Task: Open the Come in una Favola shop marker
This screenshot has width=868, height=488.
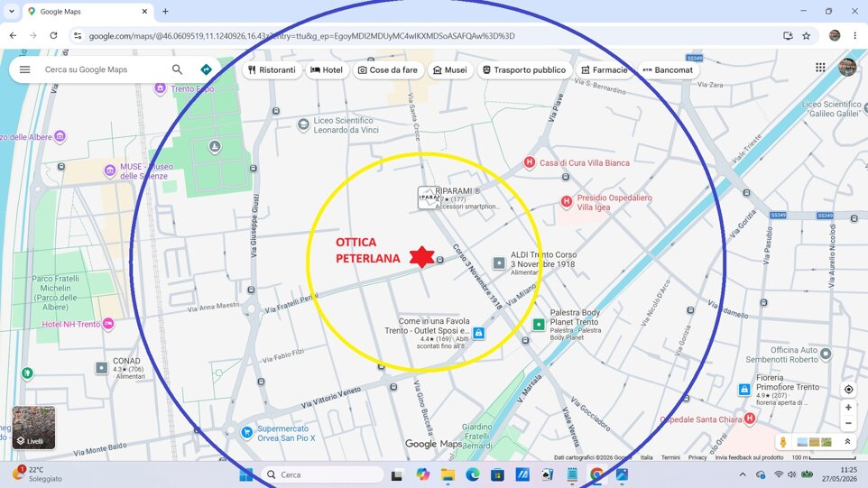Action: 479,333
